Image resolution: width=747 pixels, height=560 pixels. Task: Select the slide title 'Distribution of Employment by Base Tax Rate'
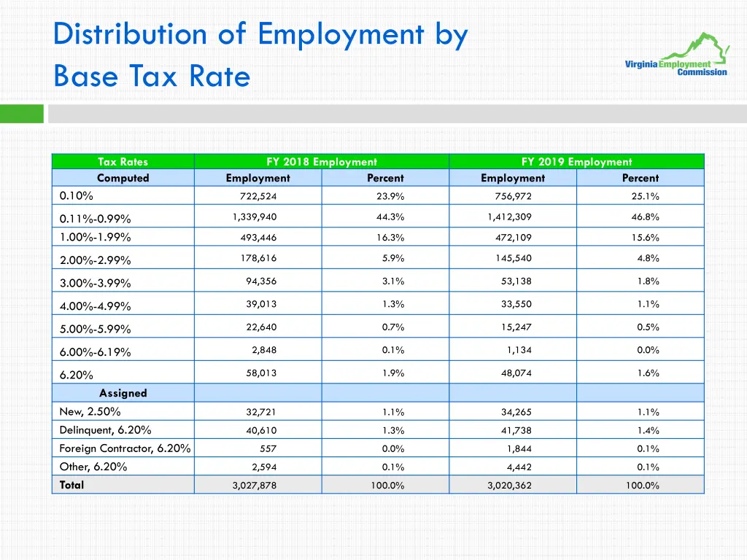[260, 55]
